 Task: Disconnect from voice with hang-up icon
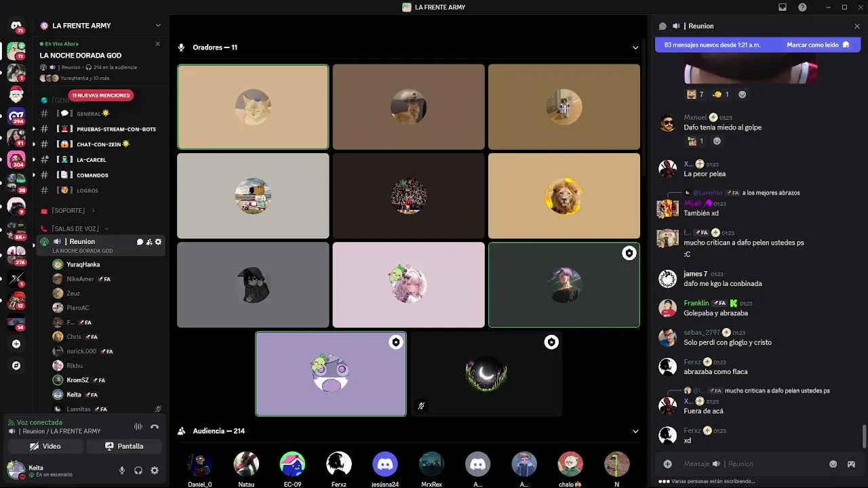pos(155,426)
